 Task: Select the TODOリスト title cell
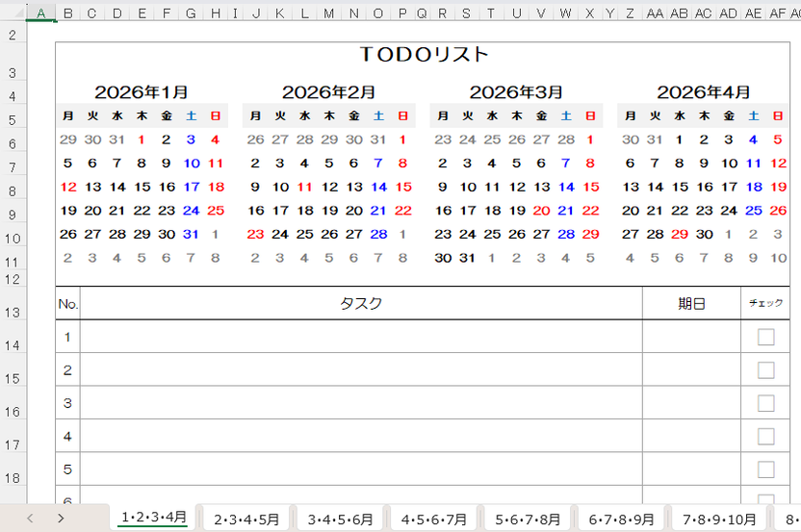pos(425,55)
